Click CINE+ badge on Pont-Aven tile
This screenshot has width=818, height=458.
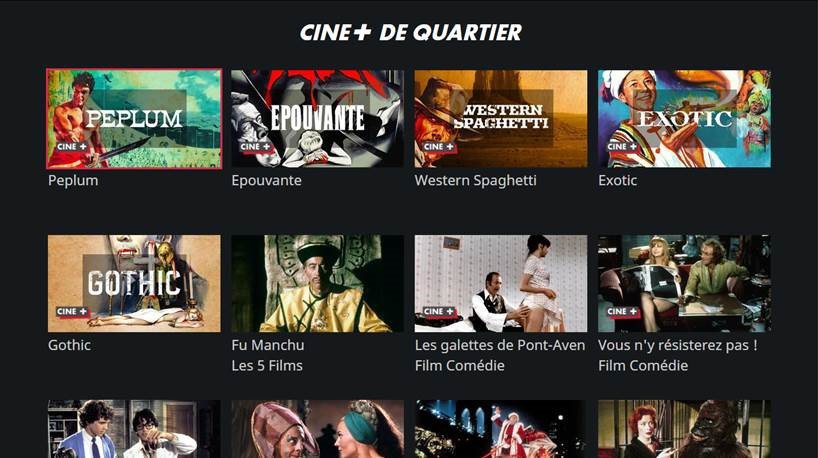(439, 312)
